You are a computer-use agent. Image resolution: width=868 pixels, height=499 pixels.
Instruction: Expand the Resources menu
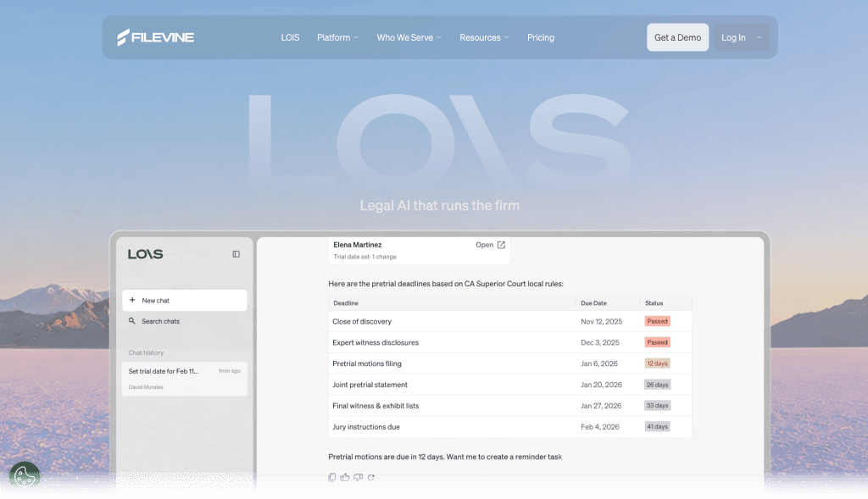[484, 37]
